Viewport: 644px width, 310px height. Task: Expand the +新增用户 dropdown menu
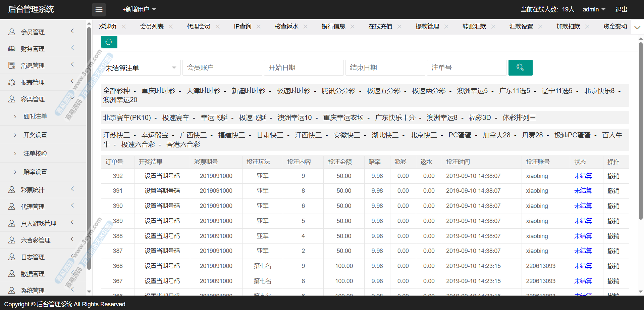[139, 9]
